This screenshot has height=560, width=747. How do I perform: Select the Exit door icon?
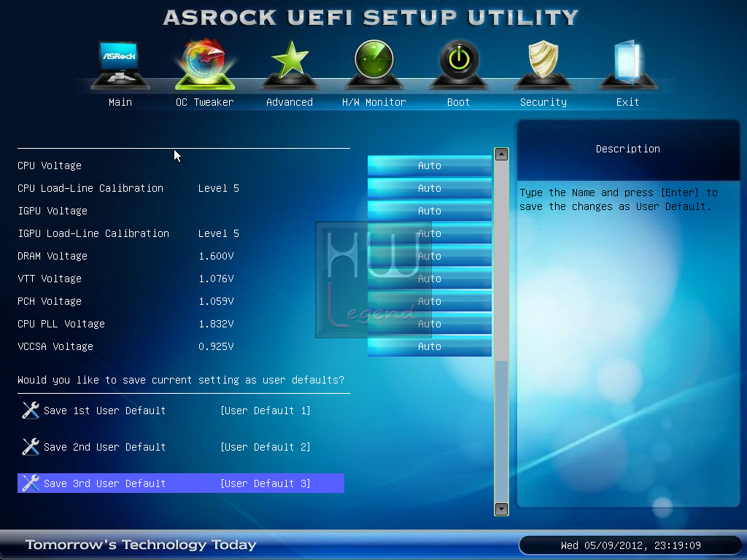point(628,65)
